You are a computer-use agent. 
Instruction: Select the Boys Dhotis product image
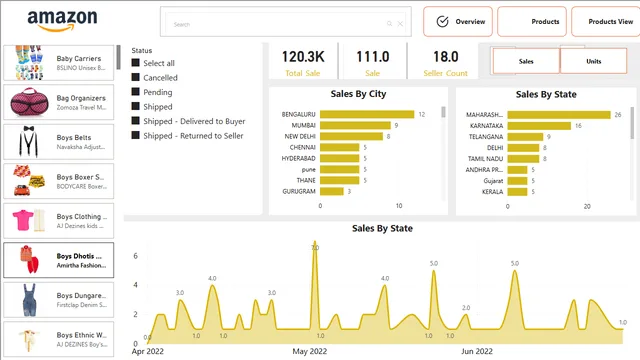[29, 260]
